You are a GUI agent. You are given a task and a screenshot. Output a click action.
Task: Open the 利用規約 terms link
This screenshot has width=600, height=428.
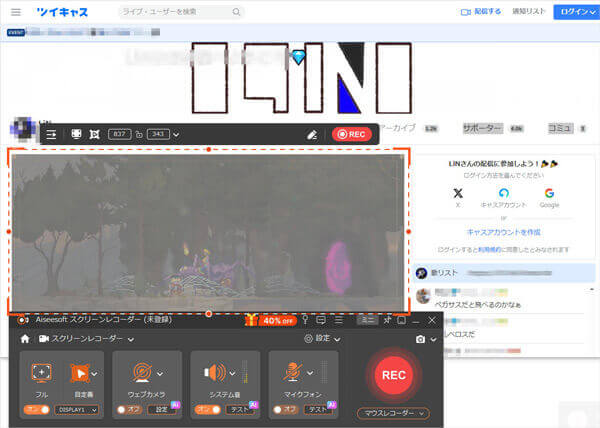coord(489,250)
